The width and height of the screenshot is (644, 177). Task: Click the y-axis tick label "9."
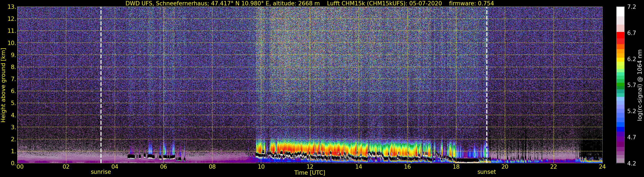tap(13, 55)
